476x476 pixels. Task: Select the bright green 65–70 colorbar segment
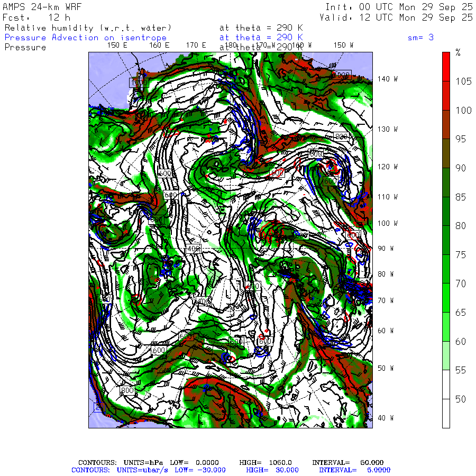point(446,298)
